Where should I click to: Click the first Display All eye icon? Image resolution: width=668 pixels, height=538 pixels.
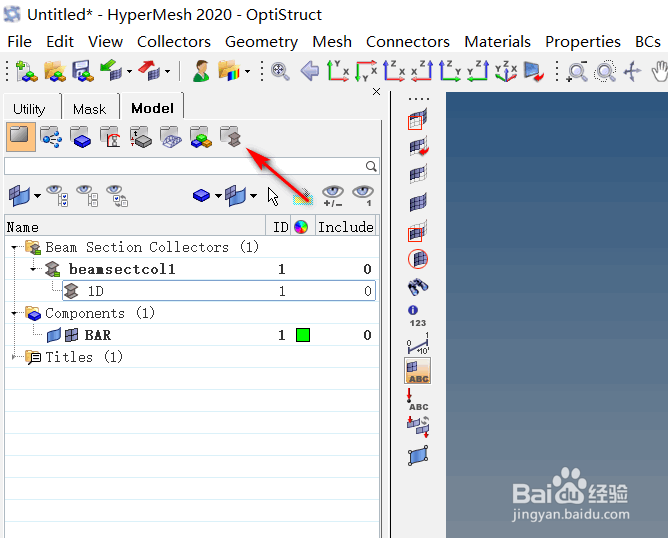point(57,196)
